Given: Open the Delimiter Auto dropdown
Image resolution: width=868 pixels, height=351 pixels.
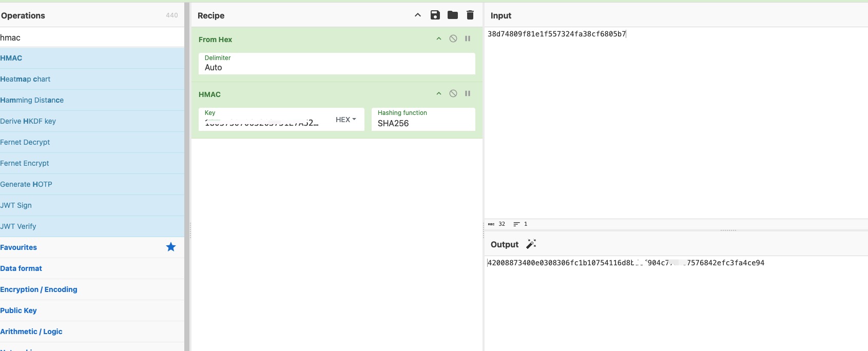Looking at the screenshot, I should click(x=337, y=67).
